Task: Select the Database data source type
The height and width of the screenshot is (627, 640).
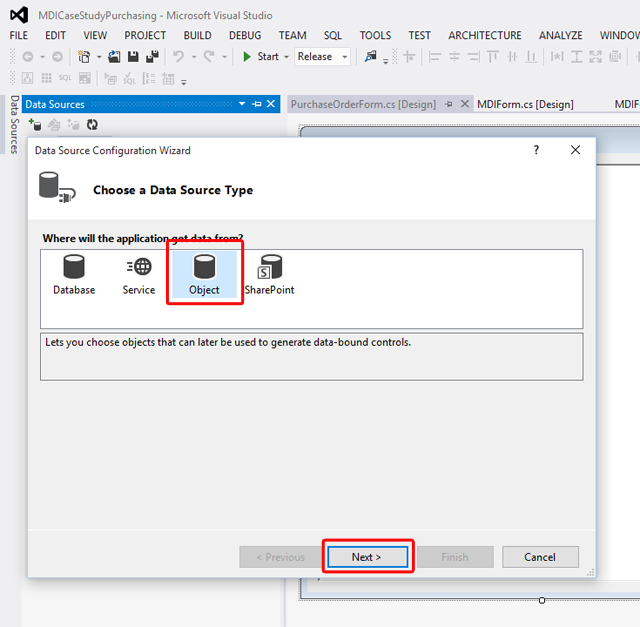Action: pyautogui.click(x=74, y=274)
